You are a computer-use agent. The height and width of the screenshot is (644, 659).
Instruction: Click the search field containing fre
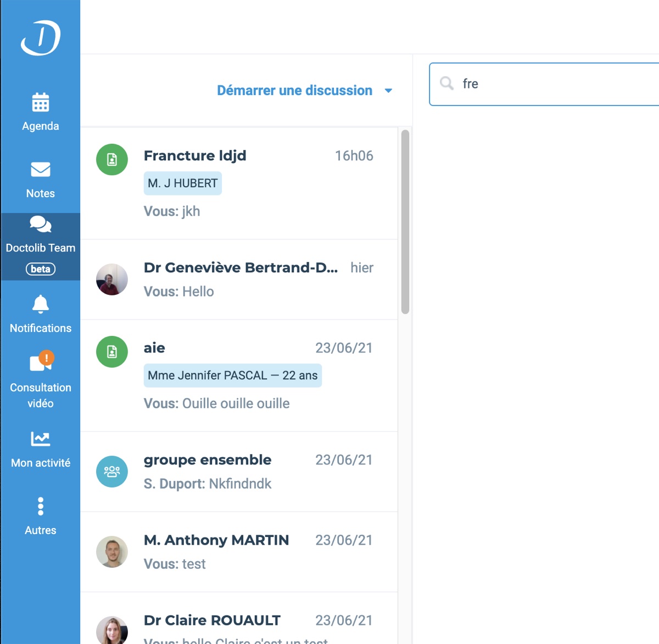pos(544,84)
